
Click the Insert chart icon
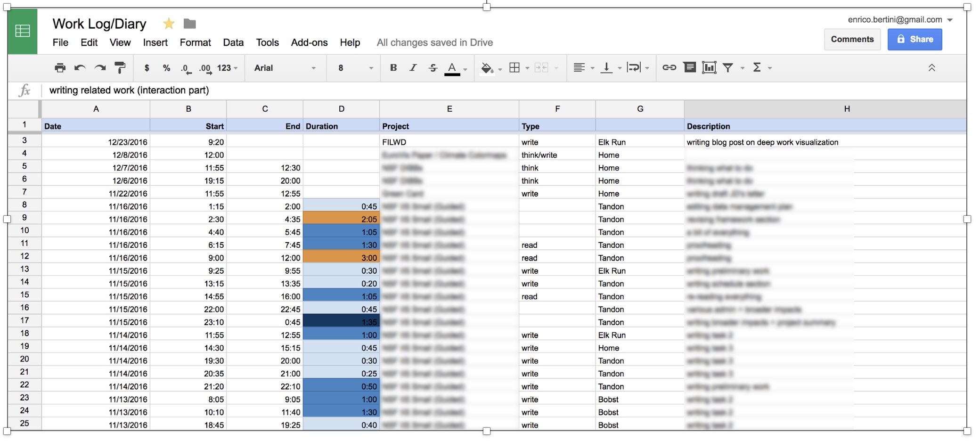[x=709, y=68]
